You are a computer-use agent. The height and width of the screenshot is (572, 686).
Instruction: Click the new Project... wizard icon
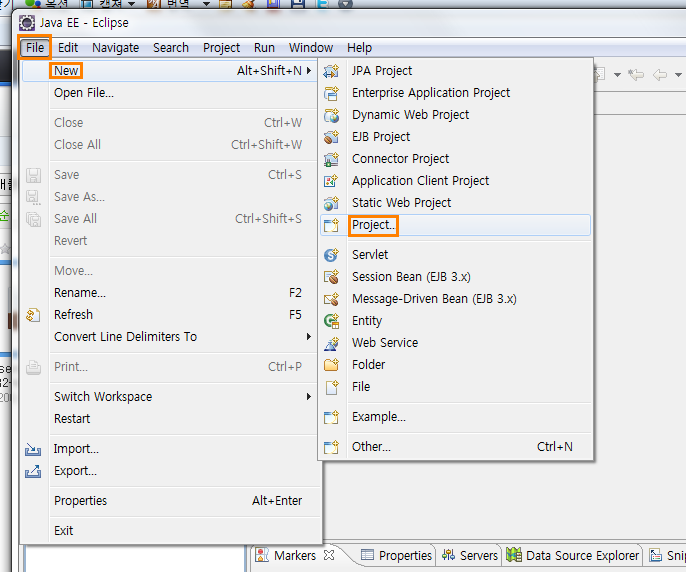(331, 225)
